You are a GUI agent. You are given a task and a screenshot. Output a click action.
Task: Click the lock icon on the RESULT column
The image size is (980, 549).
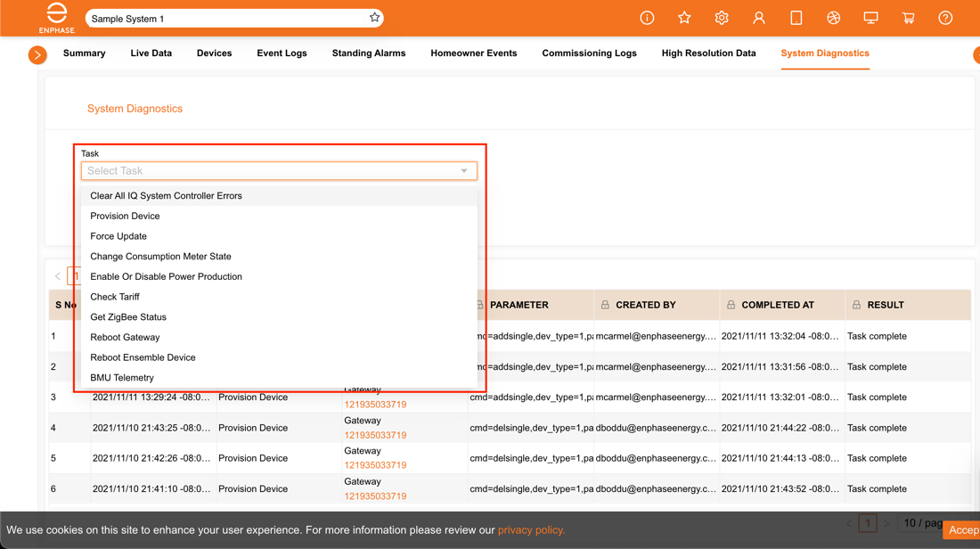pos(857,305)
